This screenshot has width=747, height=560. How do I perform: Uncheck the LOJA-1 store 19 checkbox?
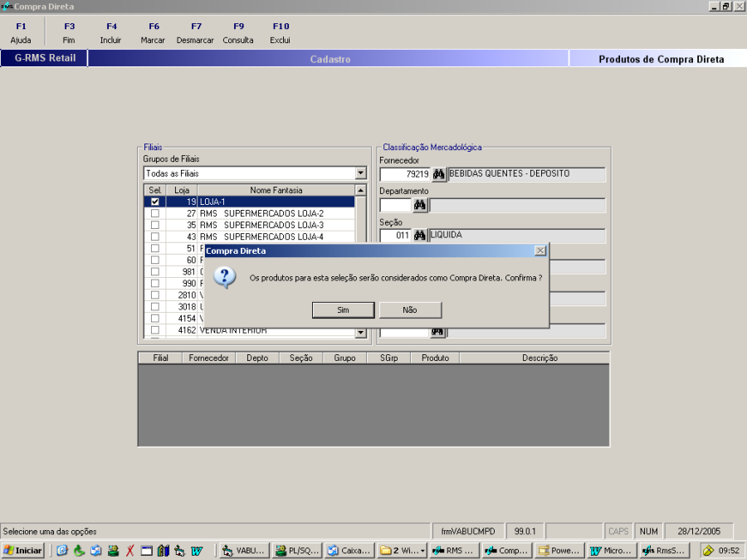pyautogui.click(x=155, y=202)
